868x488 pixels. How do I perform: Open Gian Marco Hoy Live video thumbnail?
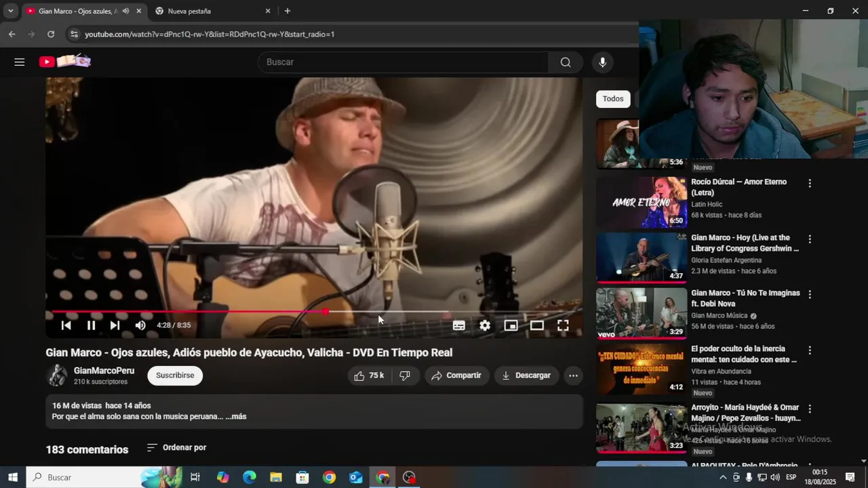click(x=642, y=258)
